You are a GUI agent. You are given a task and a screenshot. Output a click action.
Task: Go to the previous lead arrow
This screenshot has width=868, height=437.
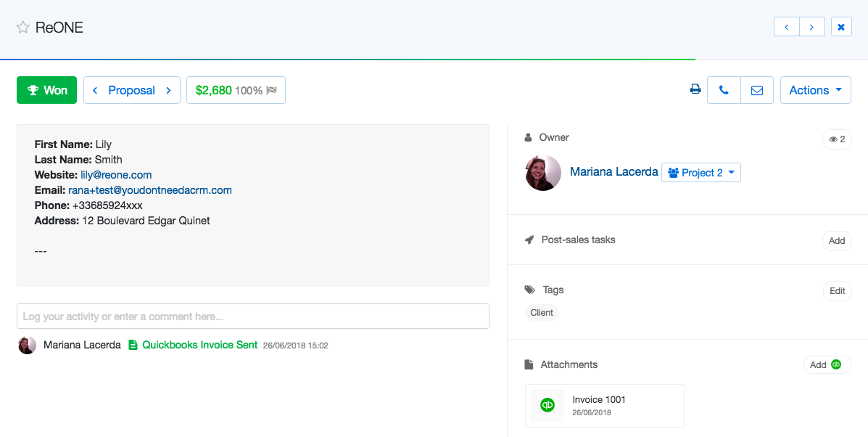pyautogui.click(x=787, y=27)
